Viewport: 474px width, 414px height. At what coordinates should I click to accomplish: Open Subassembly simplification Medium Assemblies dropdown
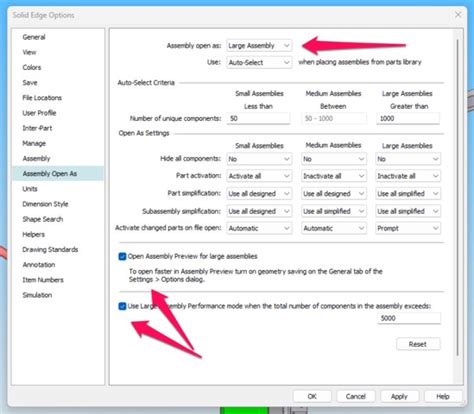coord(334,211)
